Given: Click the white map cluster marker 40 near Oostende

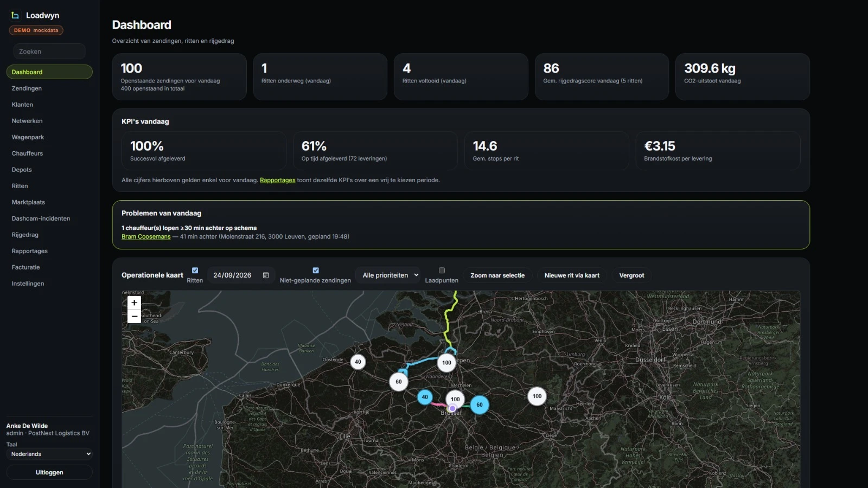Looking at the screenshot, I should [x=358, y=362].
